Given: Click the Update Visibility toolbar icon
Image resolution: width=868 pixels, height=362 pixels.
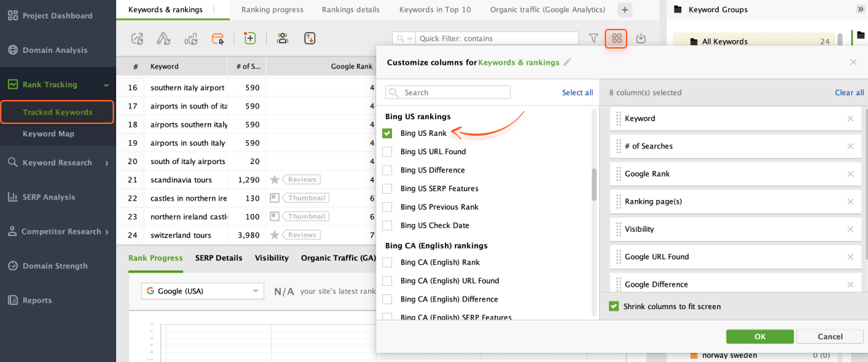Looking at the screenshot, I should click(163, 39).
